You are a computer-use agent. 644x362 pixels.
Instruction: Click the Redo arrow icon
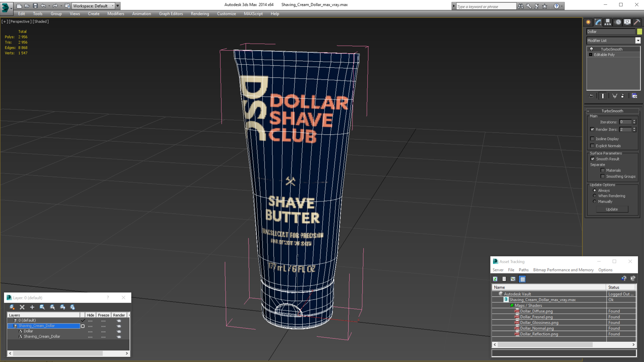pos(55,6)
